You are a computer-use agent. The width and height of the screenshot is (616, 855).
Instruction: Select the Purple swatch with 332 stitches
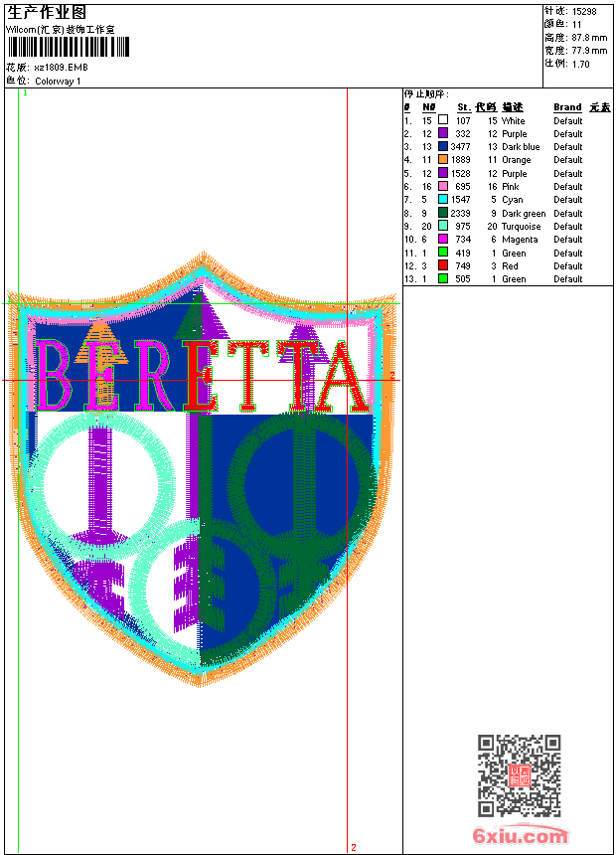443,133
